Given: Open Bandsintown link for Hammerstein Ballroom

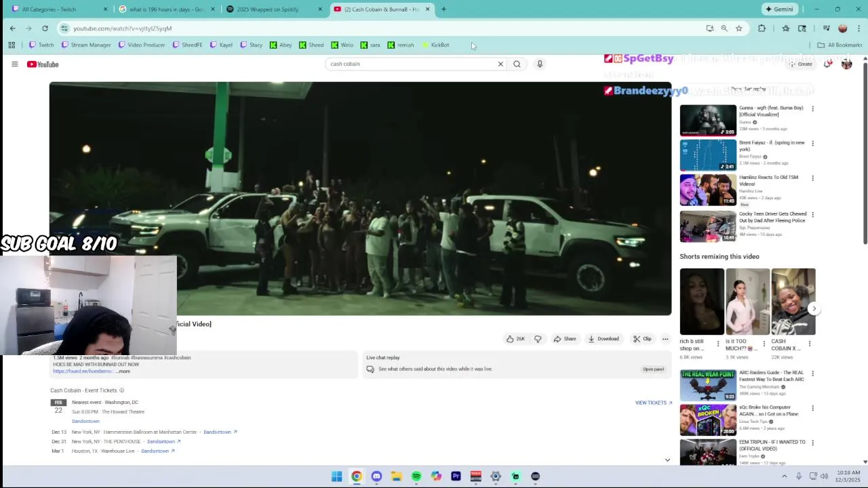Looking at the screenshot, I should (220, 432).
